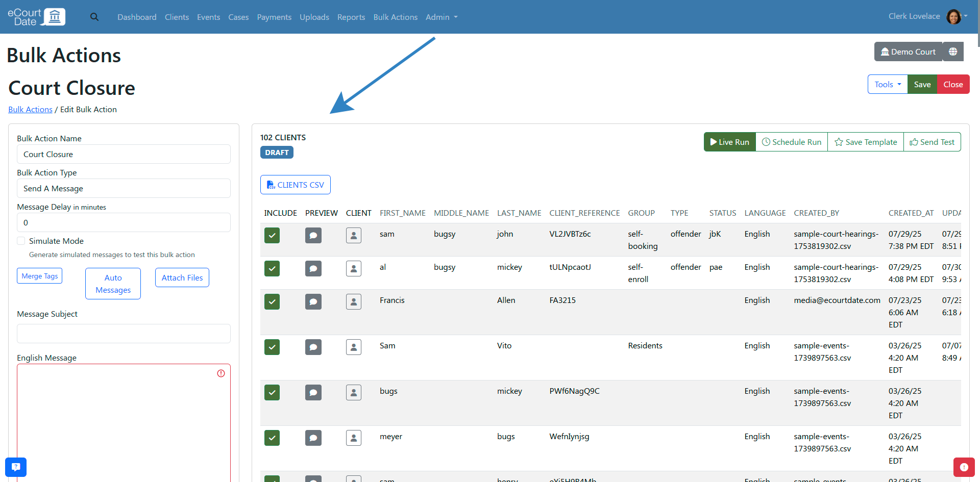Click the red Close button

(953, 84)
